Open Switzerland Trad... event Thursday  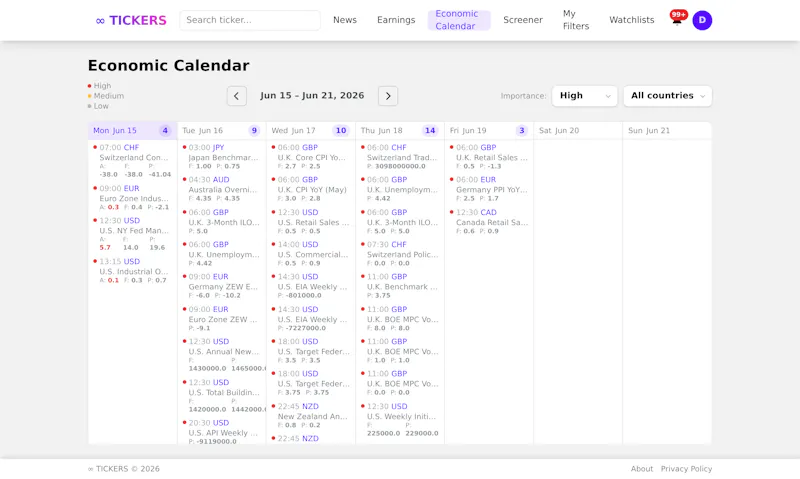399,157
